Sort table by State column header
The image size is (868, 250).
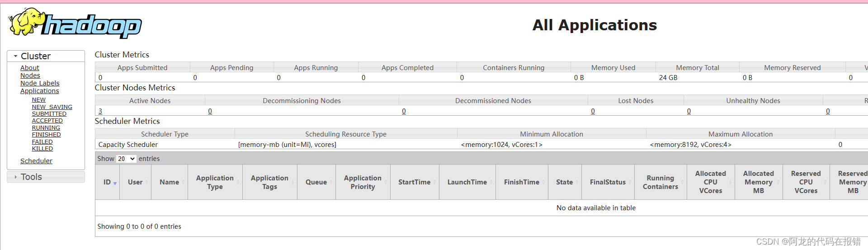564,182
